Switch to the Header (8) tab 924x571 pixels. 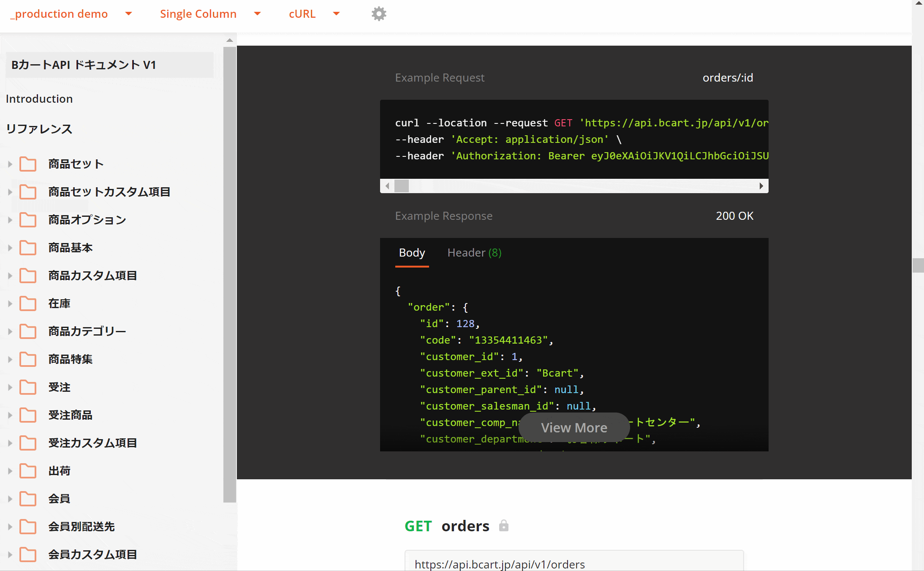(x=474, y=253)
